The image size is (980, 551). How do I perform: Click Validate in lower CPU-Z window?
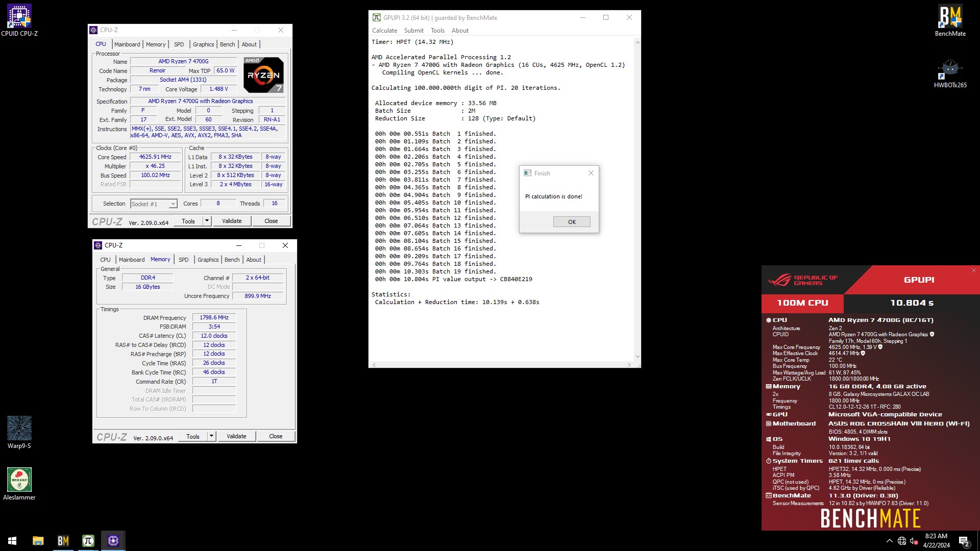point(236,436)
